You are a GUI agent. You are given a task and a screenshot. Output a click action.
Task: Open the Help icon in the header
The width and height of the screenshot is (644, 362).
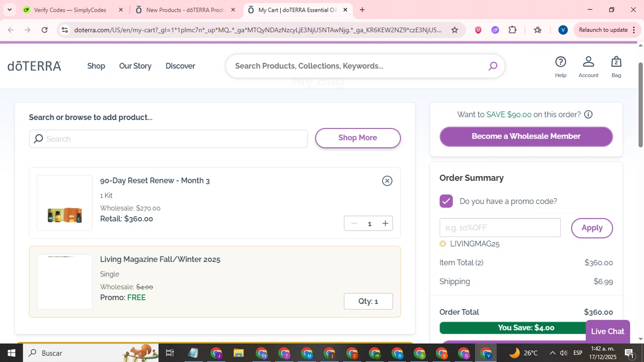(x=560, y=67)
